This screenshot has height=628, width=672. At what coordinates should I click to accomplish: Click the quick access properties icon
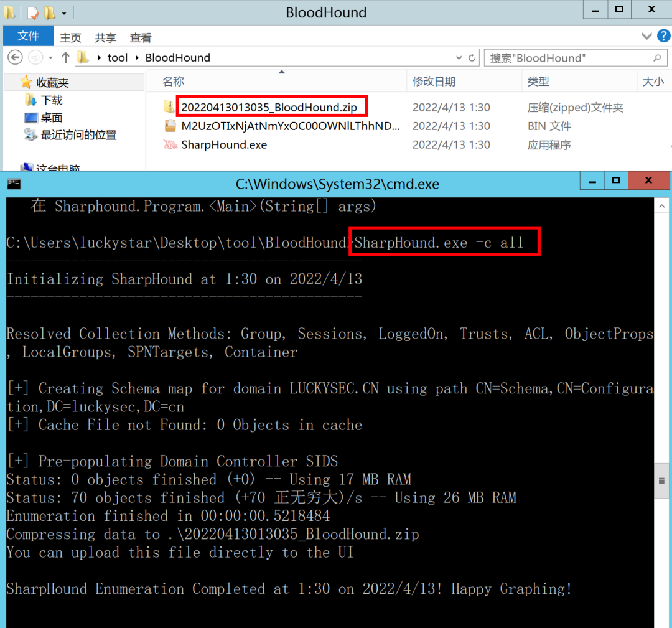coord(33,13)
